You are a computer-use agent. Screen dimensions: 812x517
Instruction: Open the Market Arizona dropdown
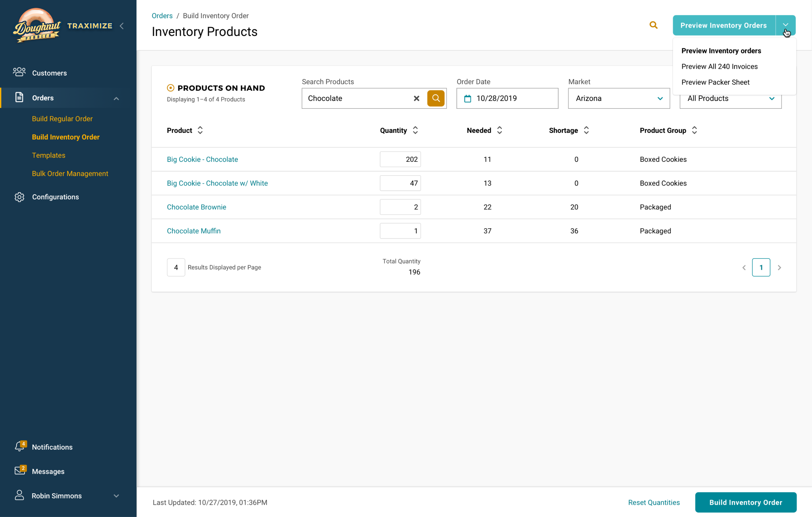tap(619, 98)
